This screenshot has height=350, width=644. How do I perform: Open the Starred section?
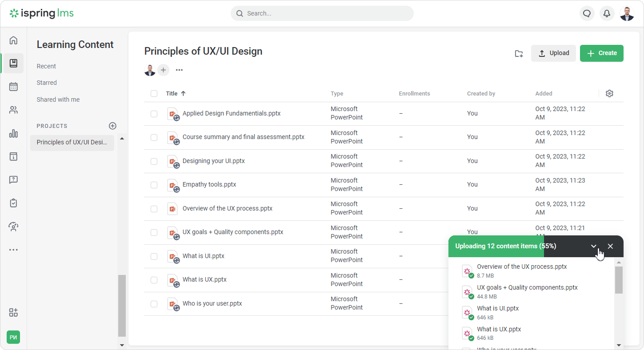coord(47,83)
